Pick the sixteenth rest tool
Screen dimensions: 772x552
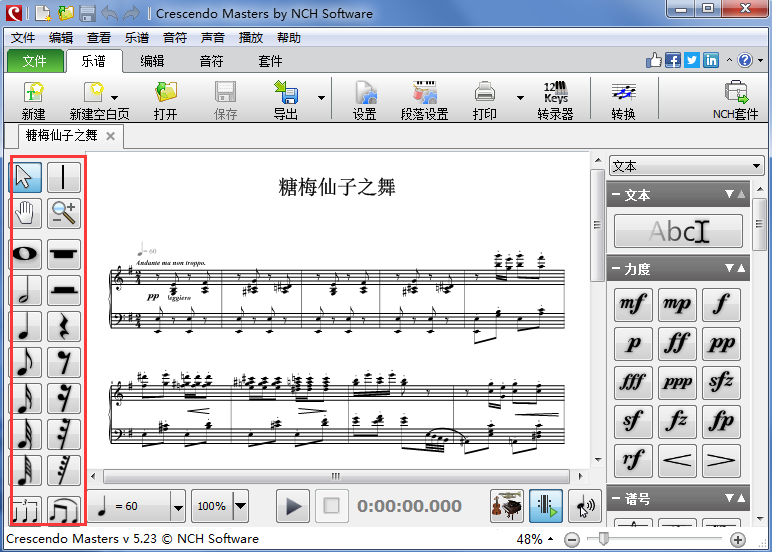[x=64, y=398]
